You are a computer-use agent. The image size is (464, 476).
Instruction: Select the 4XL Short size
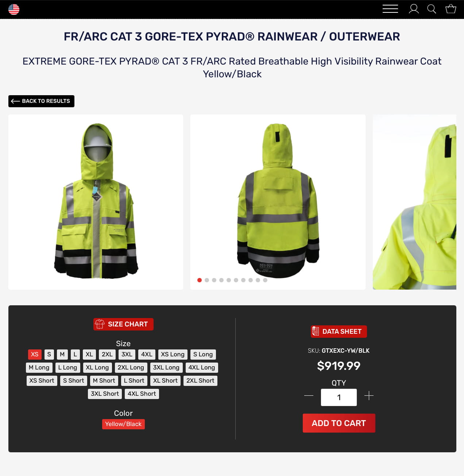pos(142,394)
